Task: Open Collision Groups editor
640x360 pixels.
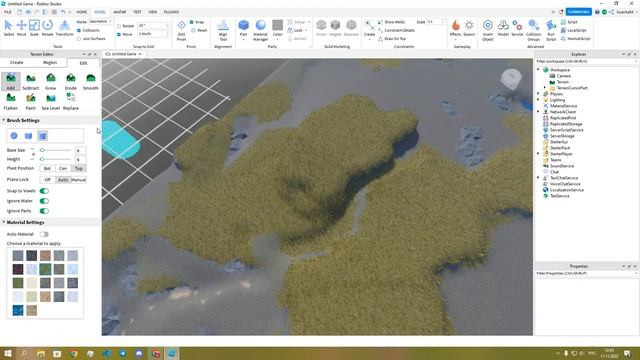Action: point(533,30)
